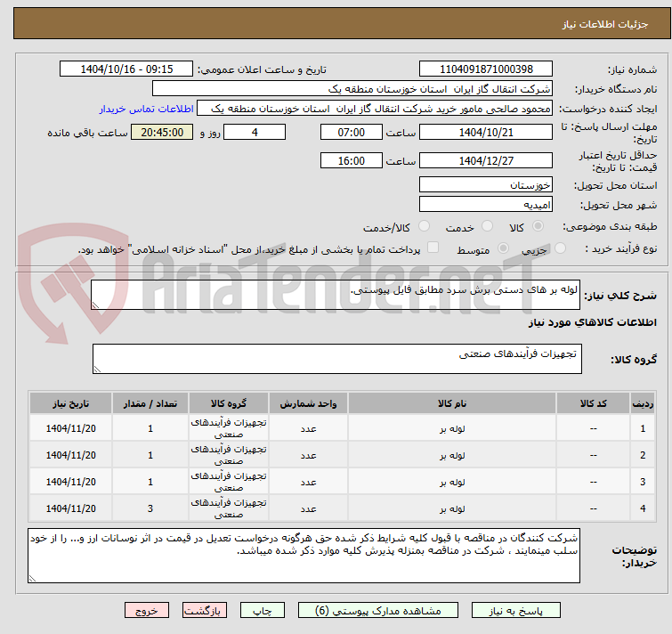Click the چاپ print button
Image resolution: width=672 pixels, height=634 pixels.
tap(263, 610)
